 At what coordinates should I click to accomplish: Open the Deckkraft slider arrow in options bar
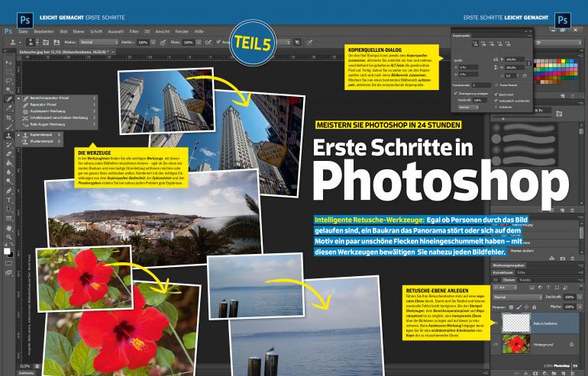click(x=153, y=42)
